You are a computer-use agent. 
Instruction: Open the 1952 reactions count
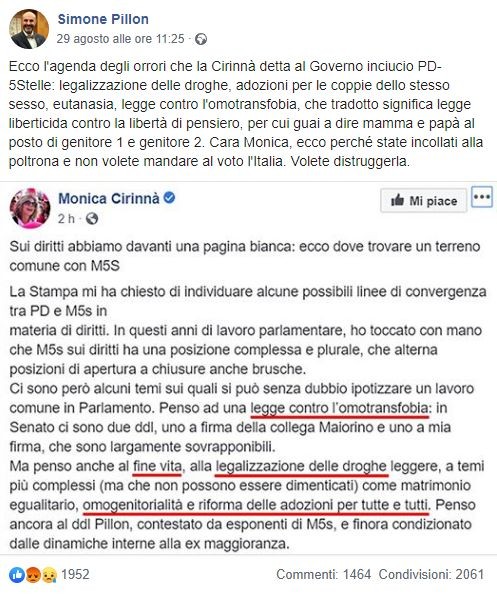(x=75, y=574)
